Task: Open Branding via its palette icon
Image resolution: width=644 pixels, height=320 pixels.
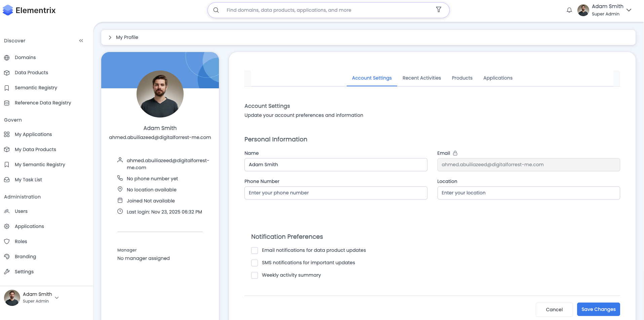Action: tap(7, 257)
